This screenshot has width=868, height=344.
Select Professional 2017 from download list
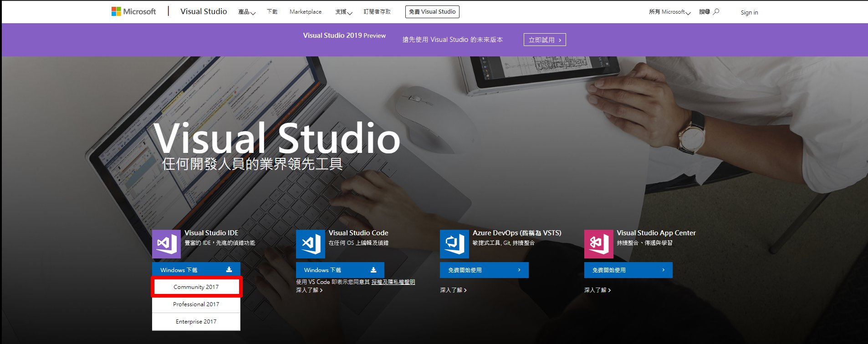(x=196, y=304)
